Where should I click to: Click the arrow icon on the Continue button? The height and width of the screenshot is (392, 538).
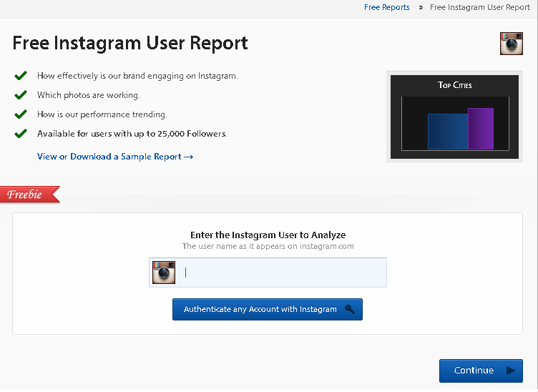coord(511,371)
